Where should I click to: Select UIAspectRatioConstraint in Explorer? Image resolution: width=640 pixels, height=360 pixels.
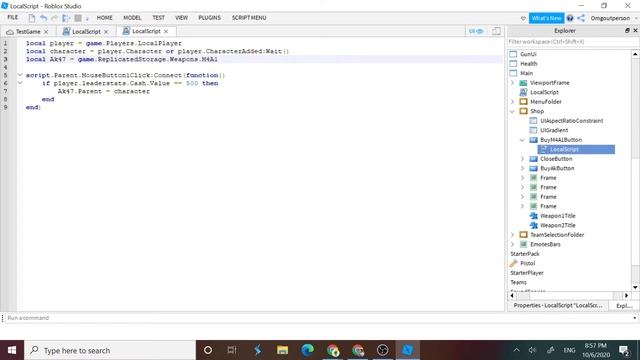[x=571, y=121]
